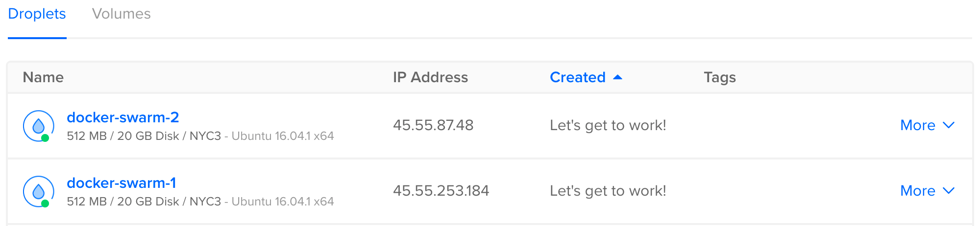
Task: Click the IP Address column header
Action: tap(430, 77)
